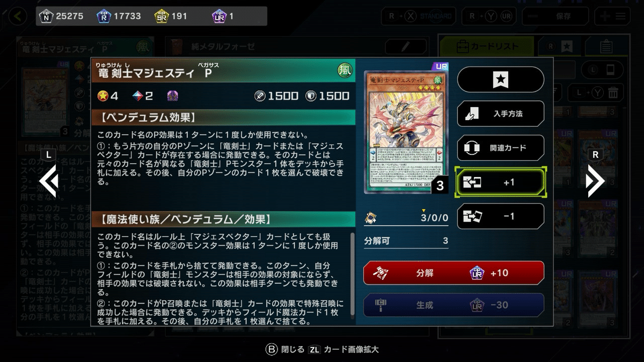Click the 生成 generate button
This screenshot has height=362, width=644.
click(453, 305)
